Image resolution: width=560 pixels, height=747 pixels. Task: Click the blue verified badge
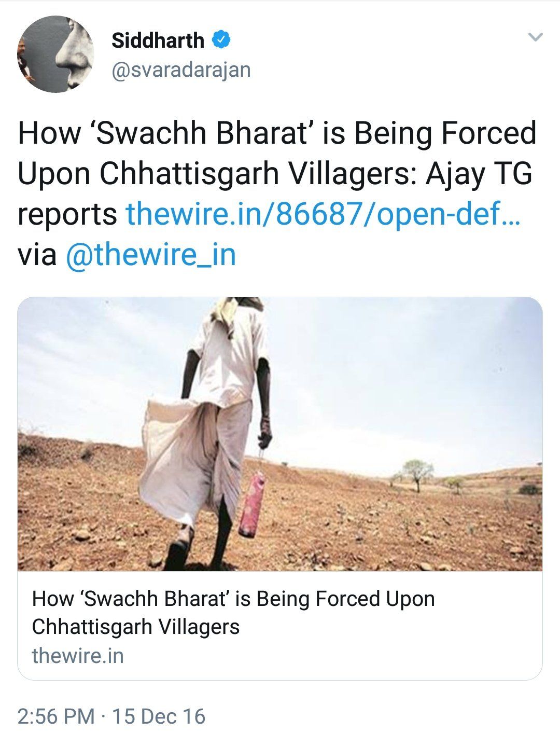tap(221, 39)
